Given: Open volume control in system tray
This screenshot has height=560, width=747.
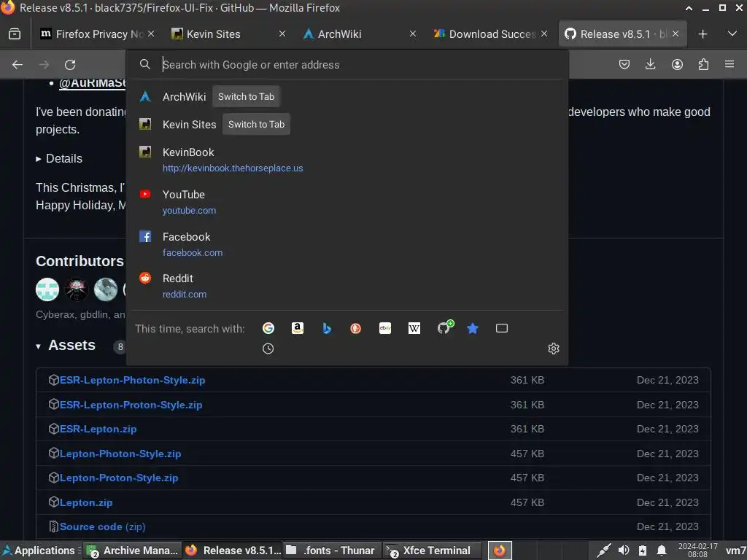Looking at the screenshot, I should tap(624, 551).
